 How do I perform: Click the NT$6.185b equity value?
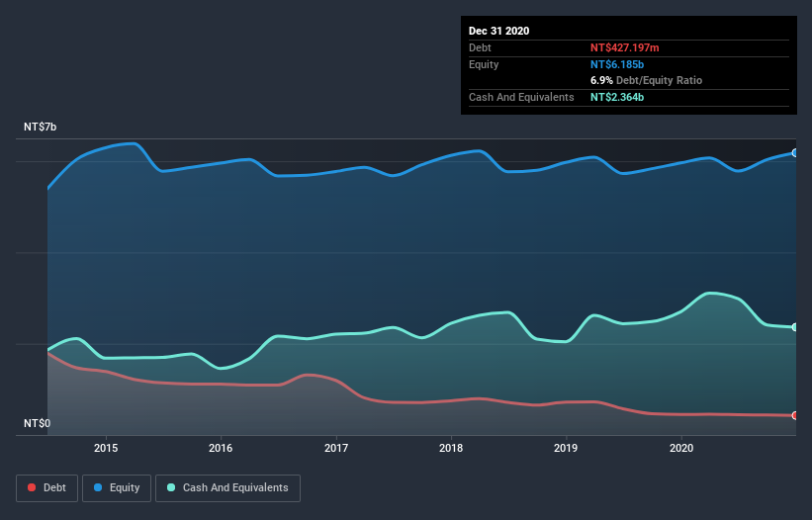617,64
